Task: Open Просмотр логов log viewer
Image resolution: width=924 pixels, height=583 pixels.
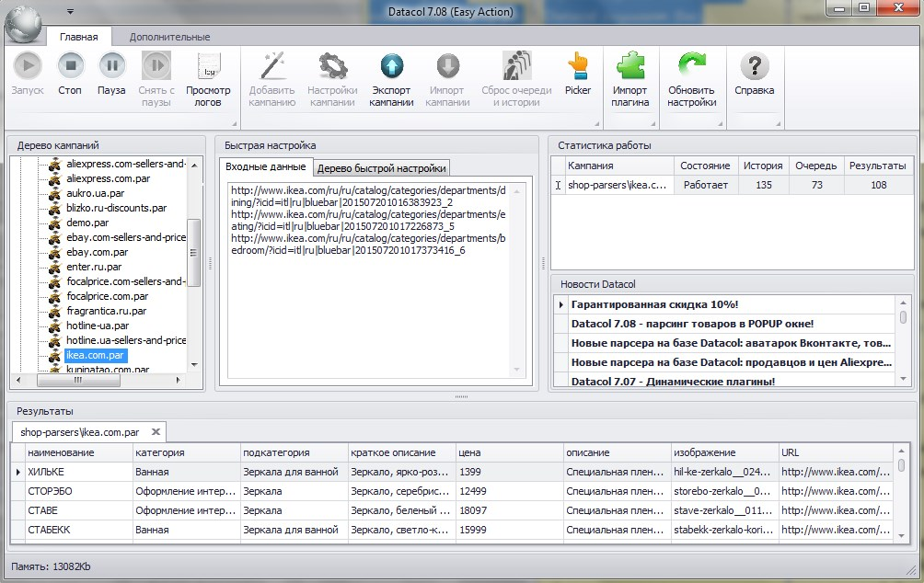Action: click(208, 65)
